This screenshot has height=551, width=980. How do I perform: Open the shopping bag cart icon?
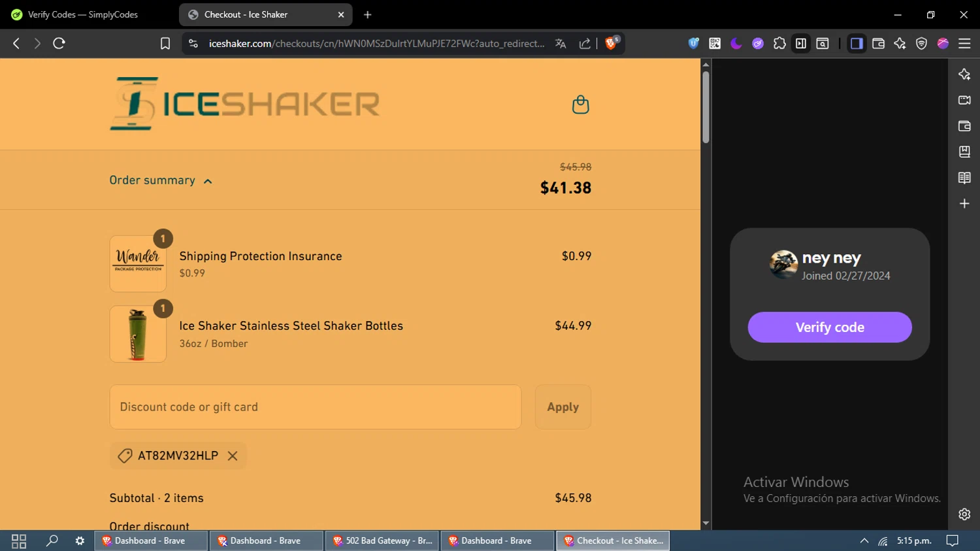(x=580, y=105)
